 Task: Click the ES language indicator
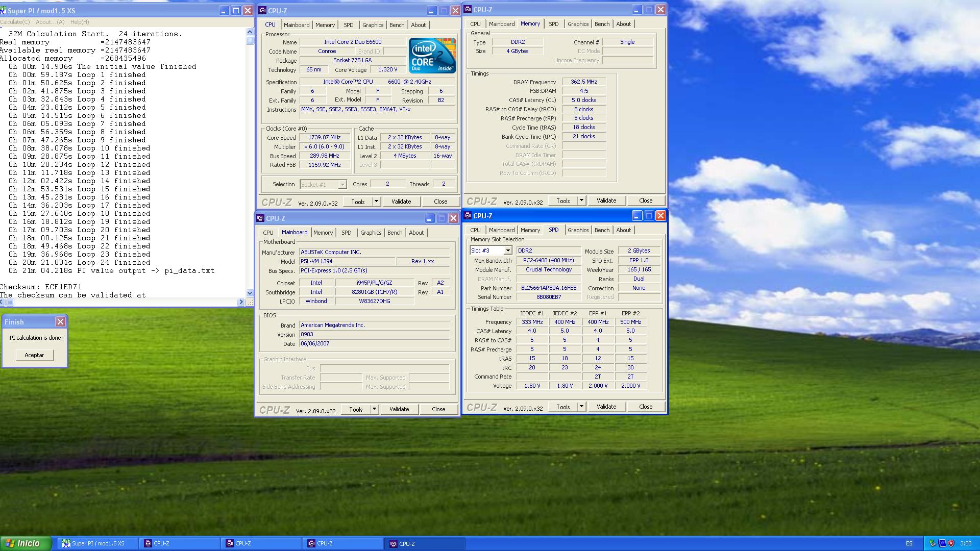point(909,543)
